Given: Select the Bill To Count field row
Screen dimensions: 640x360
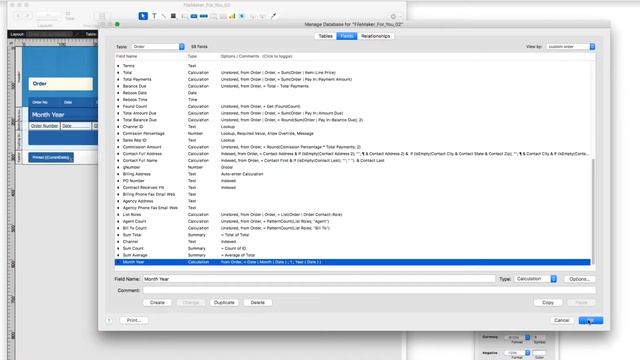Looking at the screenshot, I should click(x=353, y=228).
